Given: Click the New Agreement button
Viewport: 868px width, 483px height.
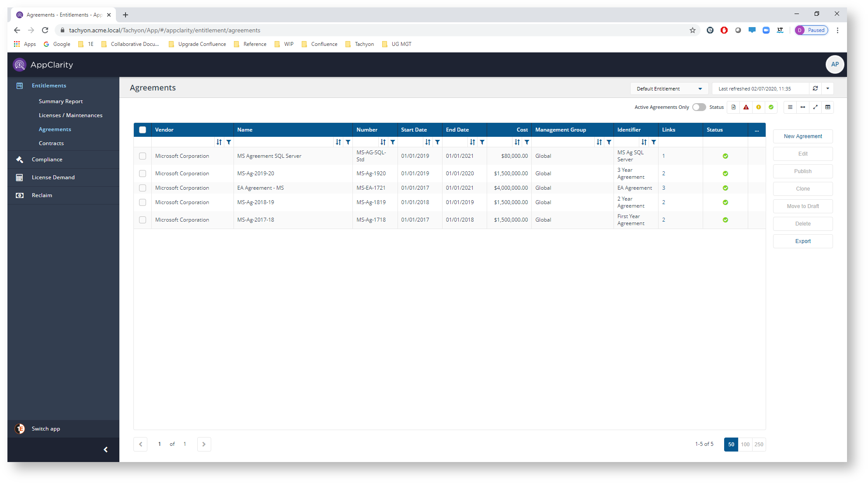Looking at the screenshot, I should pos(802,136).
